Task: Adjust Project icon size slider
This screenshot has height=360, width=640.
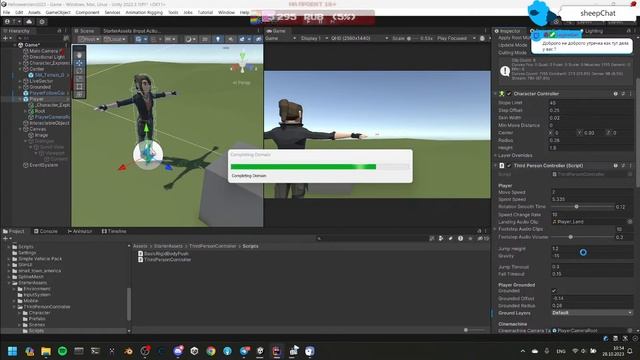Action: pos(466,330)
